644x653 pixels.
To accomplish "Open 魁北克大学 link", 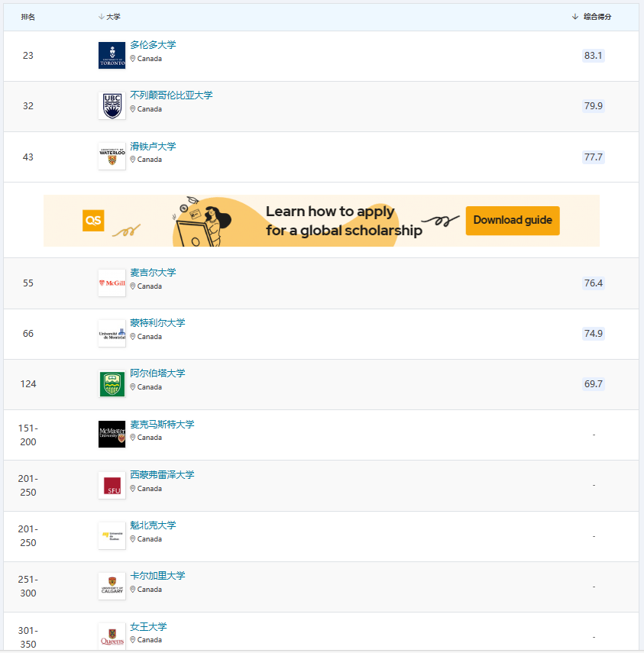I will pos(153,525).
